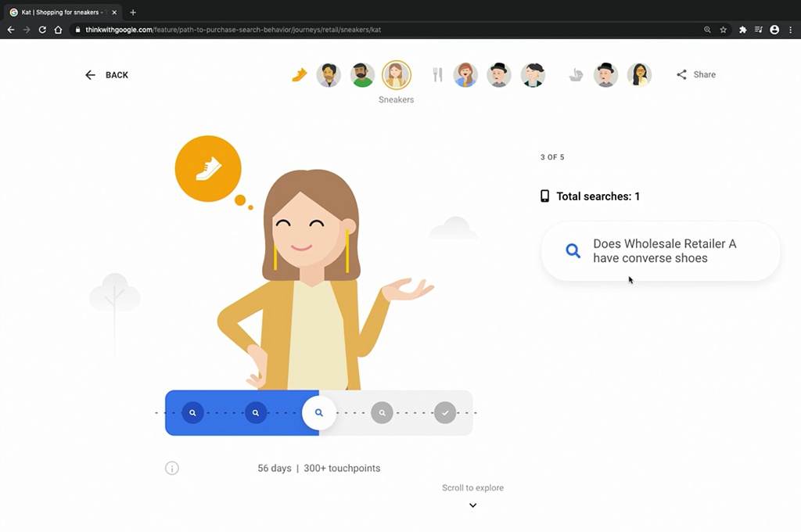The image size is (801, 532).
Task: Open the info icon beside 56 days
Action: 172,468
